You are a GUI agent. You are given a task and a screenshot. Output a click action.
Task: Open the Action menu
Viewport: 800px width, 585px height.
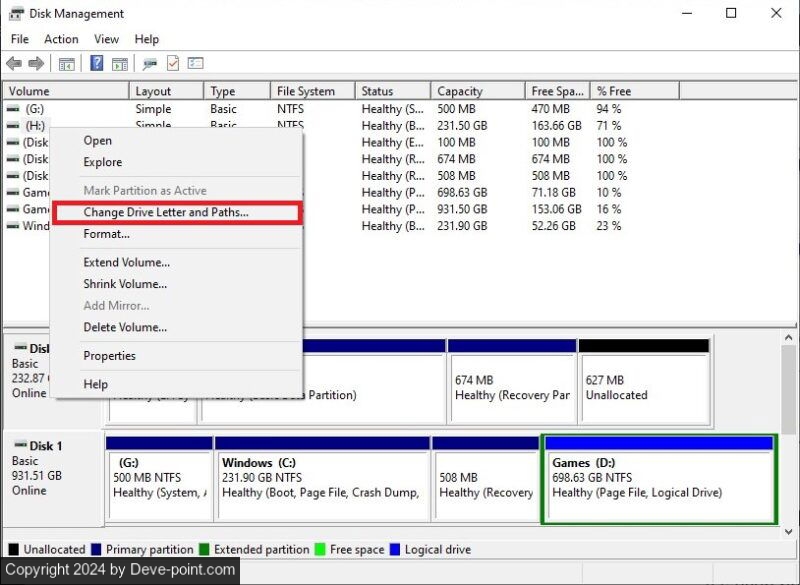[61, 39]
